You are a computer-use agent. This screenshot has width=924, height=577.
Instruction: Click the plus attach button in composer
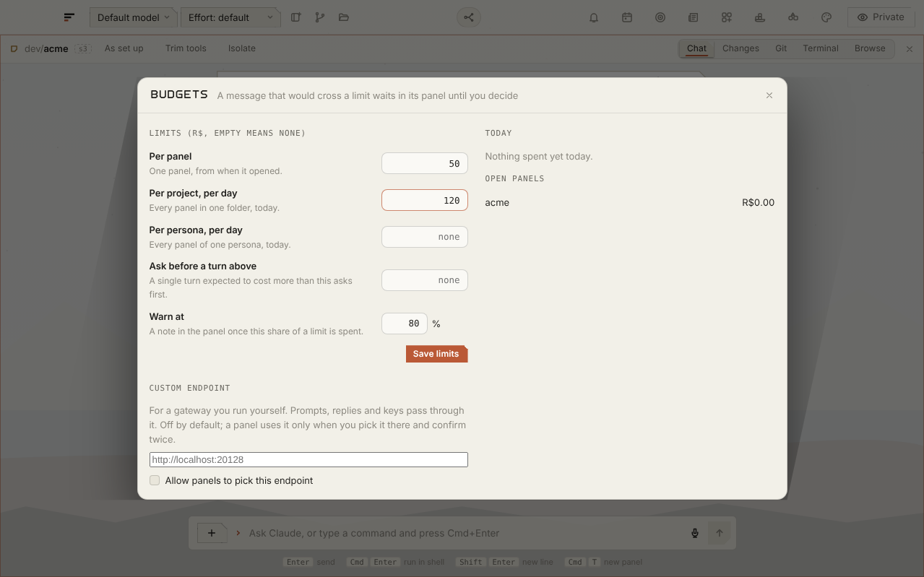click(212, 533)
